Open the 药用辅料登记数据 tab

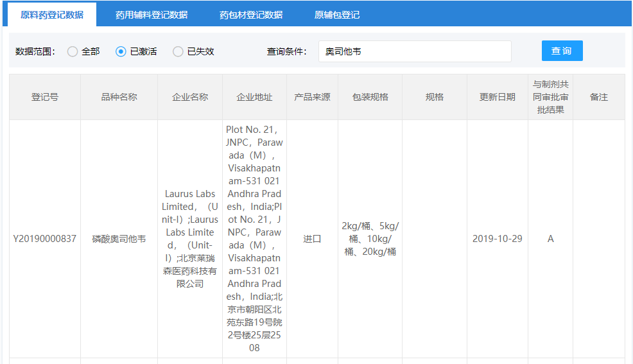click(x=152, y=15)
